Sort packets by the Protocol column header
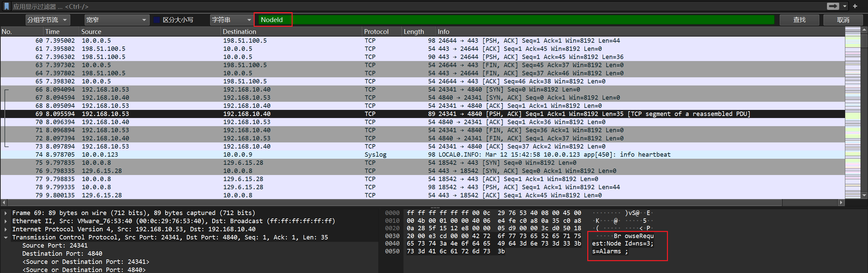This screenshot has height=273, width=868. click(x=376, y=32)
